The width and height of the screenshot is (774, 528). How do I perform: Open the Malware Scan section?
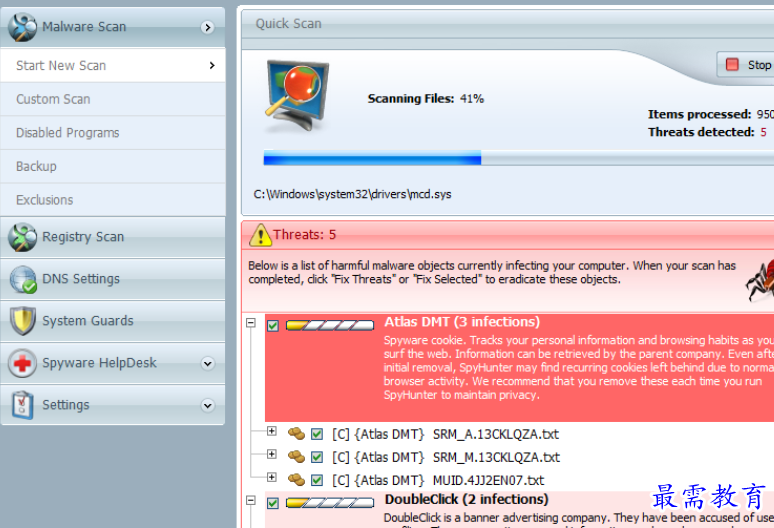[113, 27]
